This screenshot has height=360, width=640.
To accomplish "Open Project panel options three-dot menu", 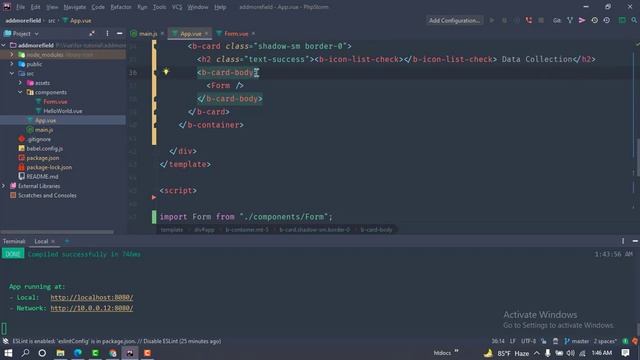I will [107, 33].
